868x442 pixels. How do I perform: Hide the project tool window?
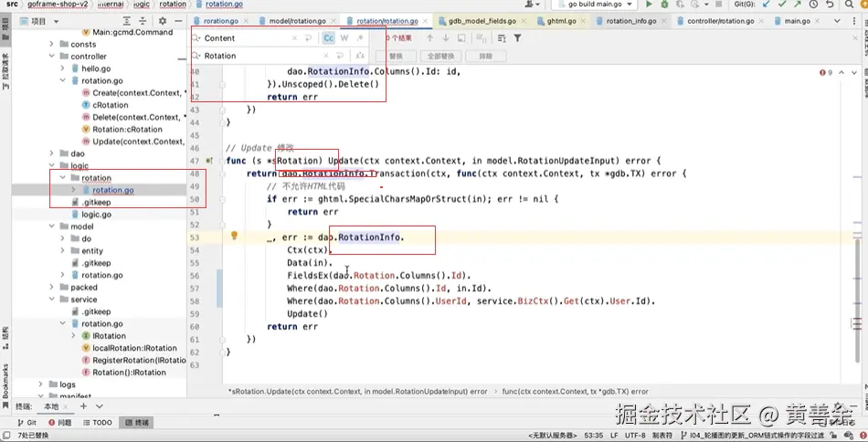coord(178,21)
